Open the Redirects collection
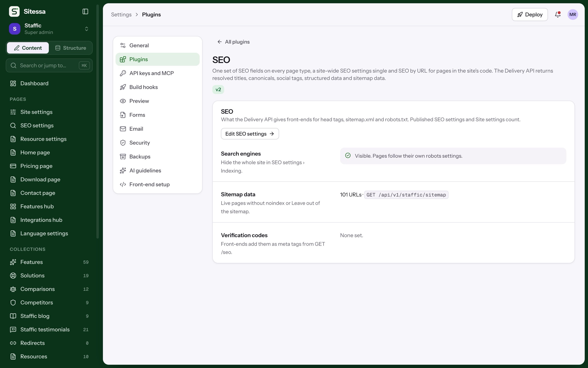The height and width of the screenshot is (368, 588). 49,343
